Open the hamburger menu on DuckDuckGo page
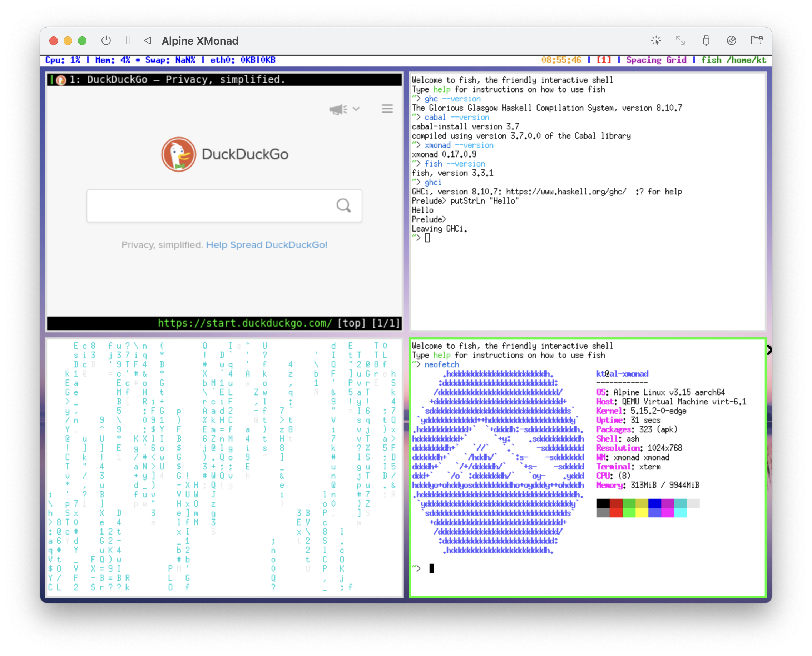Viewport: 812px width, 656px height. pyautogui.click(x=387, y=109)
